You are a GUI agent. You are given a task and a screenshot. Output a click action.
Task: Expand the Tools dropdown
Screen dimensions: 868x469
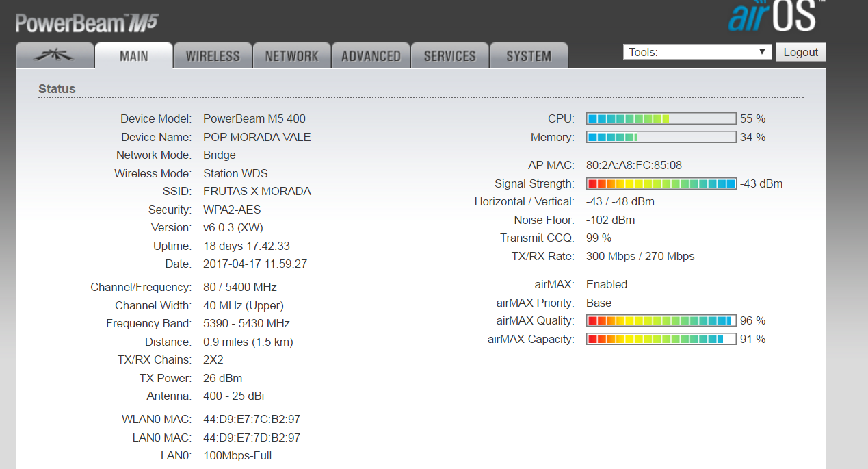coord(697,52)
